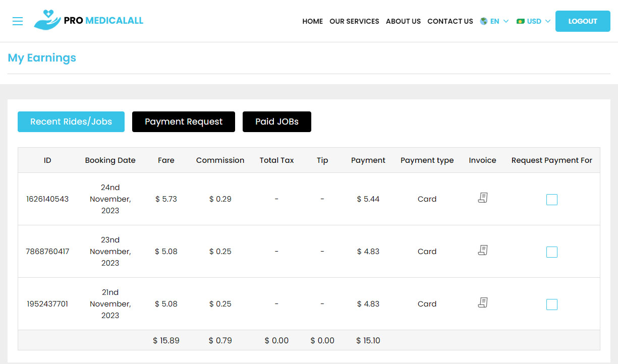Viewport: 618px width, 364px height.
Task: Click the Total Tax column header
Action: 276,160
